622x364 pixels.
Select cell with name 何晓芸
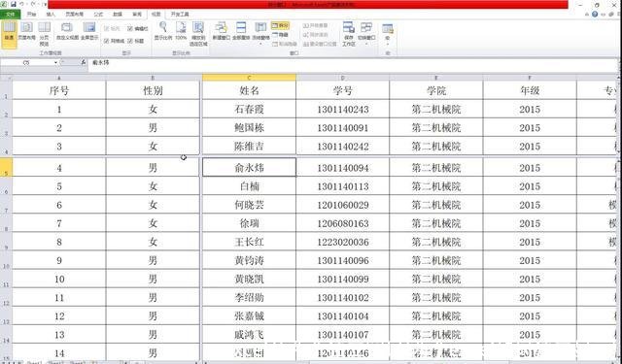pyautogui.click(x=249, y=205)
